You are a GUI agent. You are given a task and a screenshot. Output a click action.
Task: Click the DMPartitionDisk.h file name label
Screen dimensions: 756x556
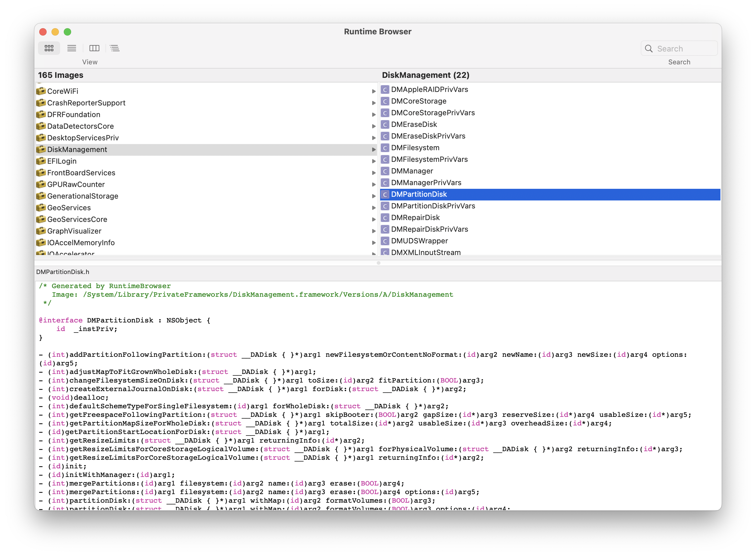[63, 272]
